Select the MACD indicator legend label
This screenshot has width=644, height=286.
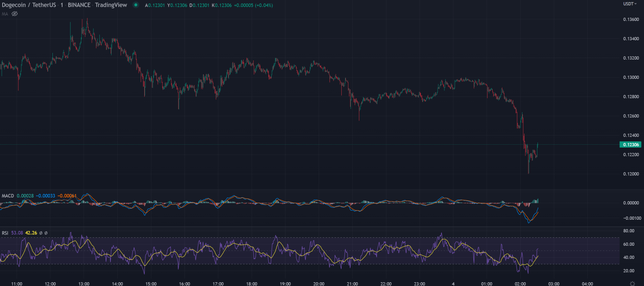(x=8, y=196)
